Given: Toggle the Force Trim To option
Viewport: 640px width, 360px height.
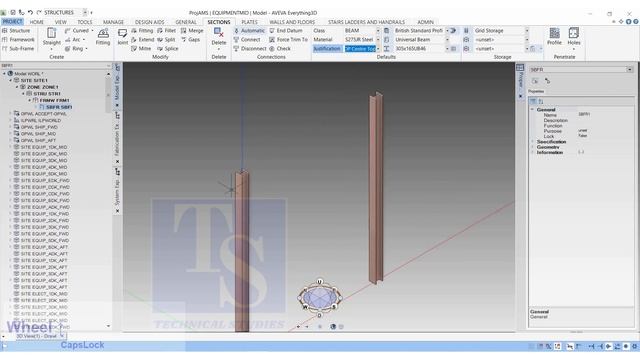Looking at the screenshot, I should pos(289,40).
